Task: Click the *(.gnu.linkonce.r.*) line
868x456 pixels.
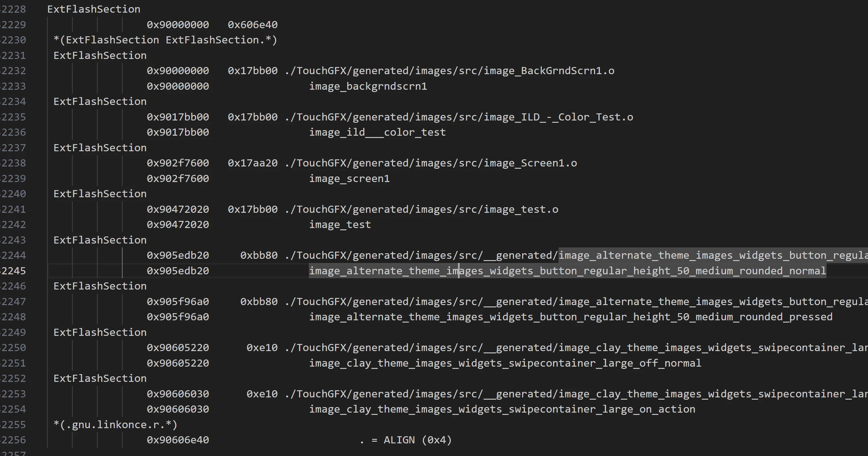Action: tap(115, 425)
